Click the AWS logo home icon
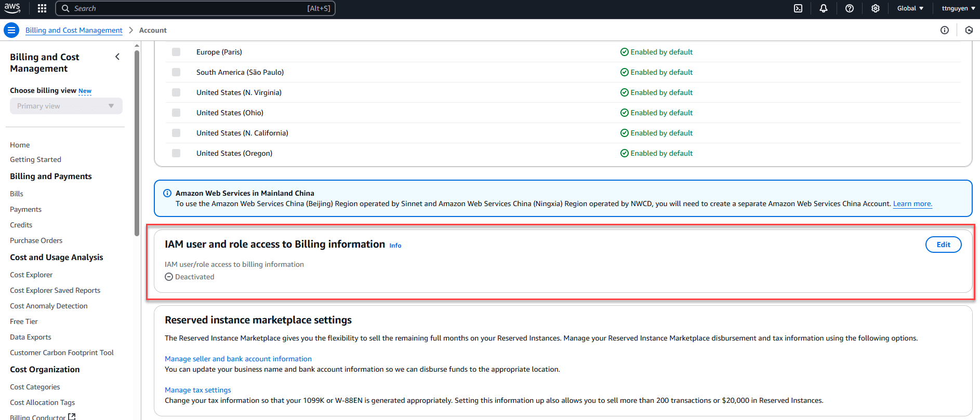This screenshot has width=980, height=420. [12, 8]
